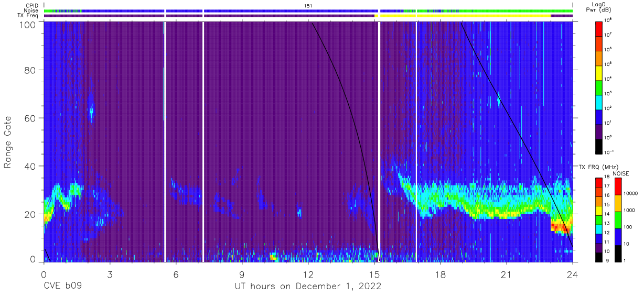The height and width of the screenshot is (297, 644).
Task: Click the red segment of the NOISE colorbar
Action: tap(618, 186)
